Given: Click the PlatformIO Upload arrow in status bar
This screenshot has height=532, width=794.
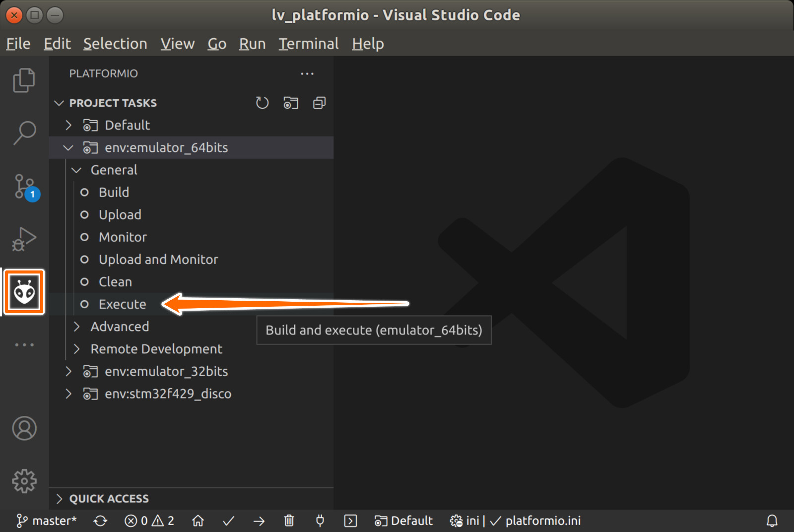Looking at the screenshot, I should click(259, 521).
